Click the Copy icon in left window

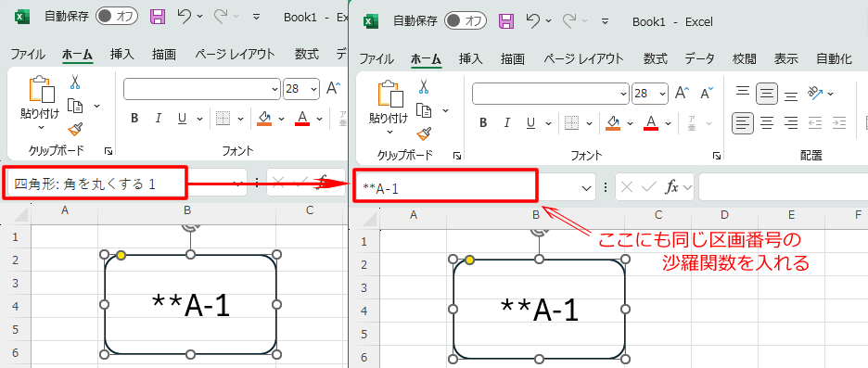coord(75,106)
